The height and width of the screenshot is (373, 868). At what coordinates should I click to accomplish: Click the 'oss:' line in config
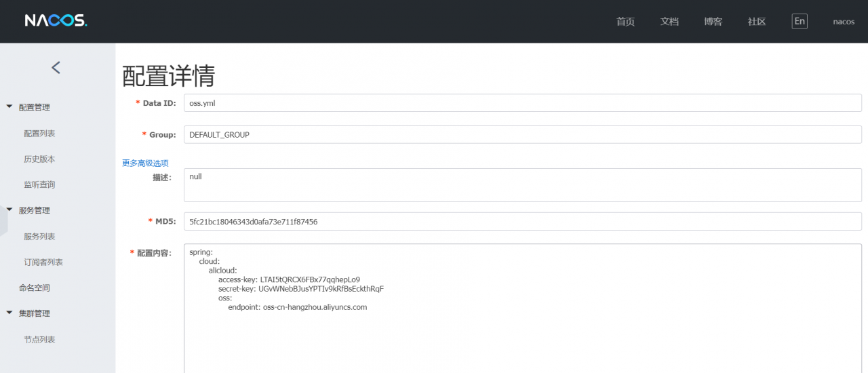(225, 298)
